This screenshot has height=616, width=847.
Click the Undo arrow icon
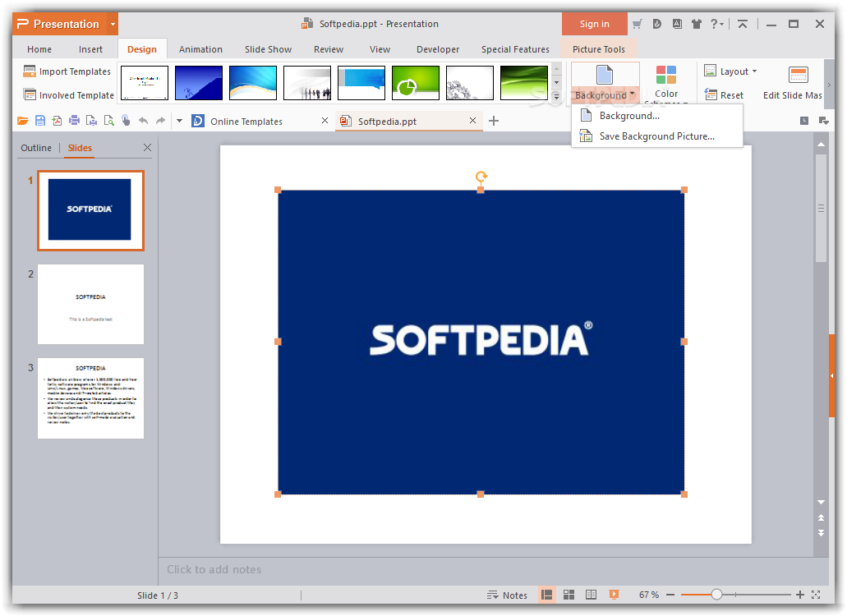coord(143,121)
